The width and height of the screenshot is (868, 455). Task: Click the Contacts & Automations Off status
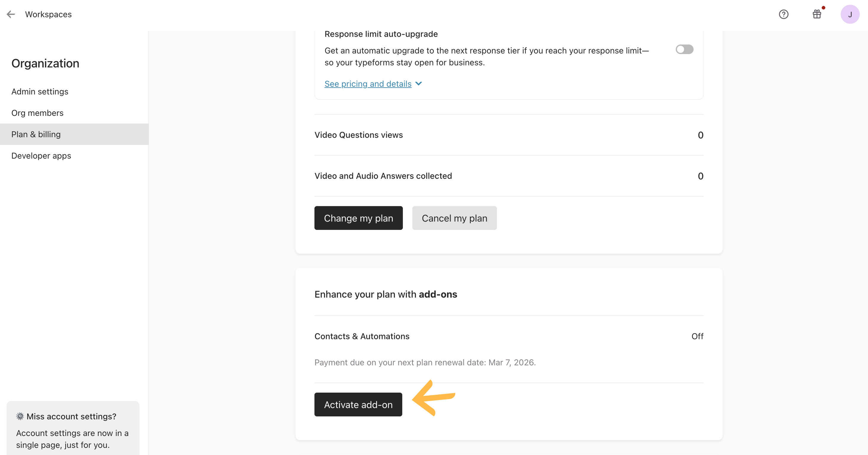coord(697,336)
